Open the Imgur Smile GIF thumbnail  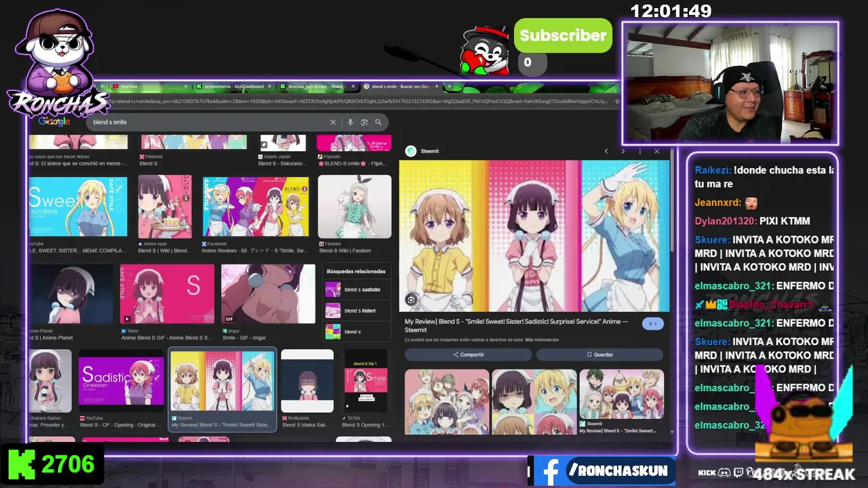pos(268,294)
